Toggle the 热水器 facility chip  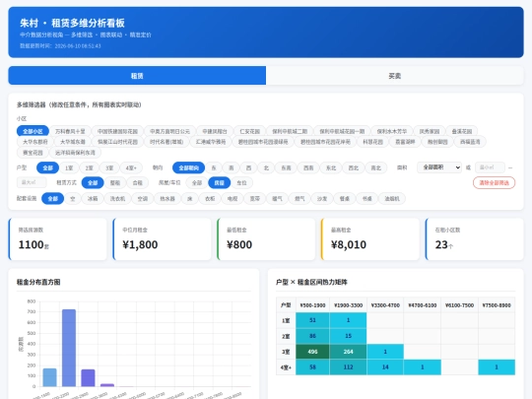click(x=167, y=198)
